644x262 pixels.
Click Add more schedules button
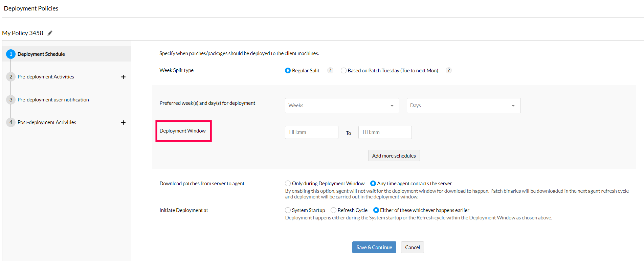pos(394,156)
